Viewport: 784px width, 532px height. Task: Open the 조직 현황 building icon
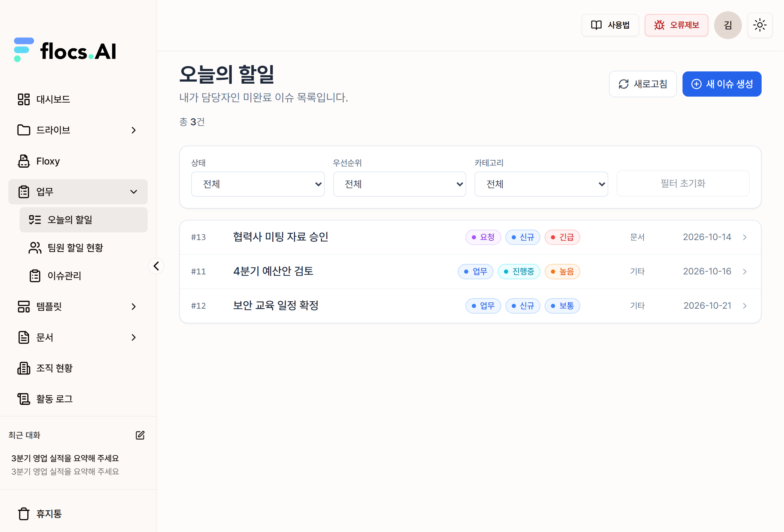pos(24,368)
